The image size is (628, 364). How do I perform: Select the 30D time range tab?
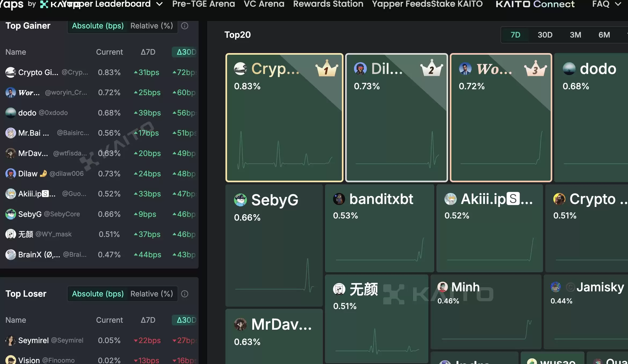545,35
